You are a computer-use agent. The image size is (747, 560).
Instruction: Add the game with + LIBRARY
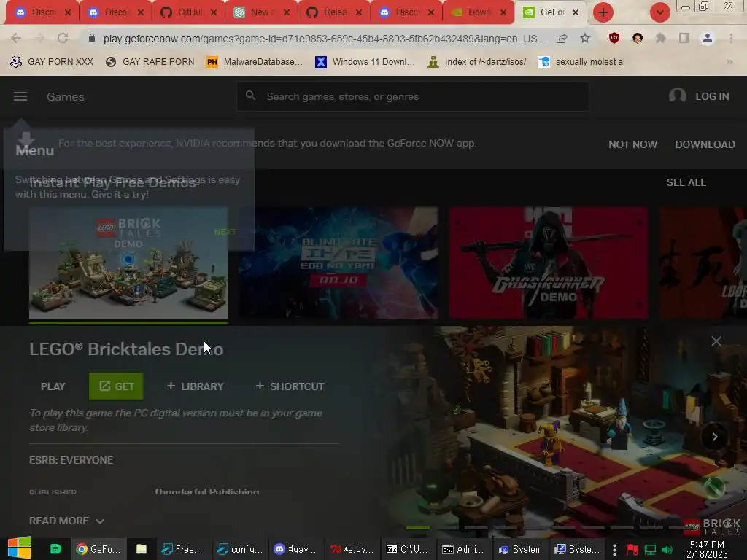pos(195,386)
